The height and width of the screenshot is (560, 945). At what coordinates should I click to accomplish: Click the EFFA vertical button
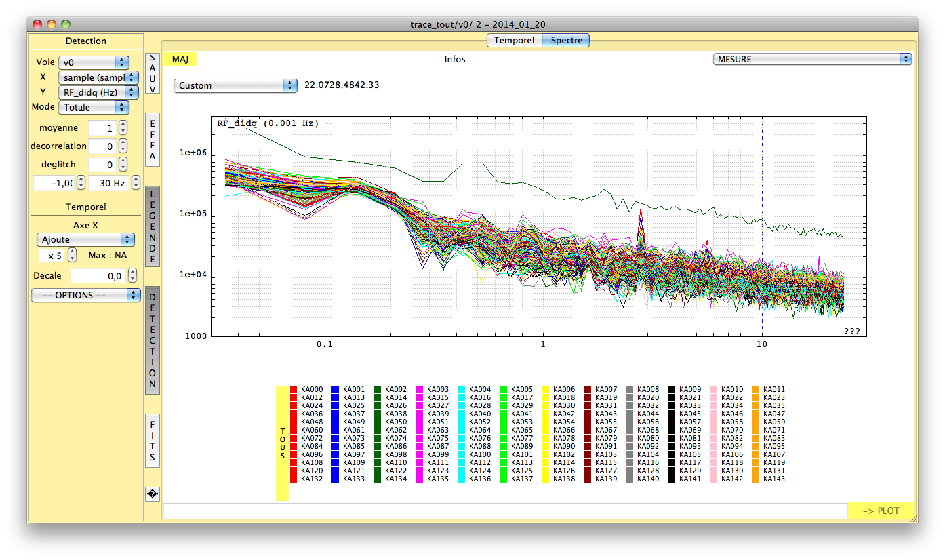pyautogui.click(x=153, y=140)
